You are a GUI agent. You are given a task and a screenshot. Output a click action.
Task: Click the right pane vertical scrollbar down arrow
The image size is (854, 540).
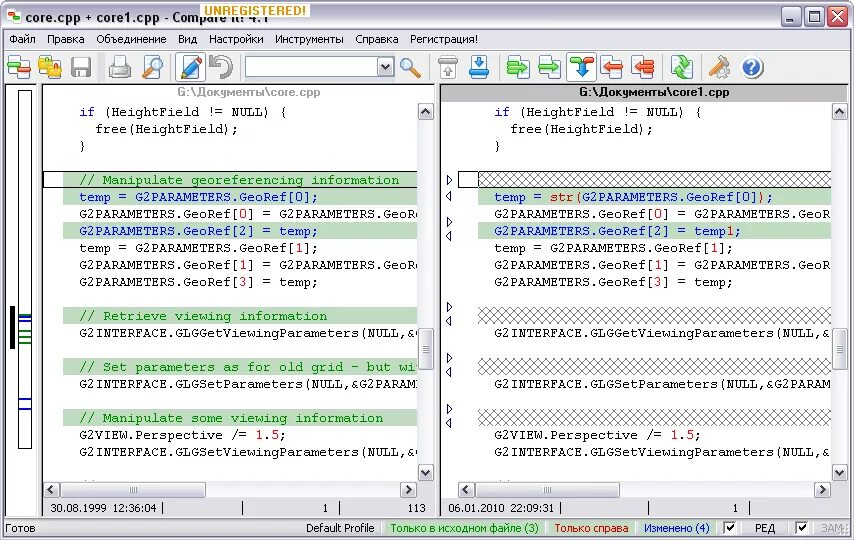(840, 472)
